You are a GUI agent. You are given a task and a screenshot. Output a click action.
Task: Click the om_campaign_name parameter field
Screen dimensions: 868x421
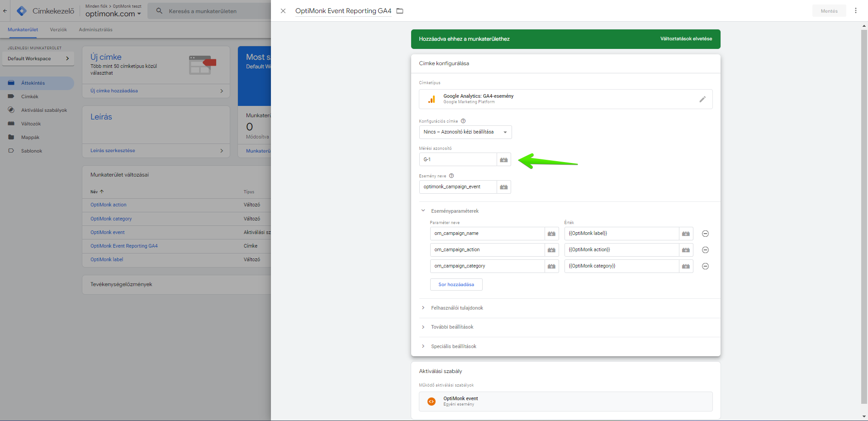pyautogui.click(x=487, y=234)
